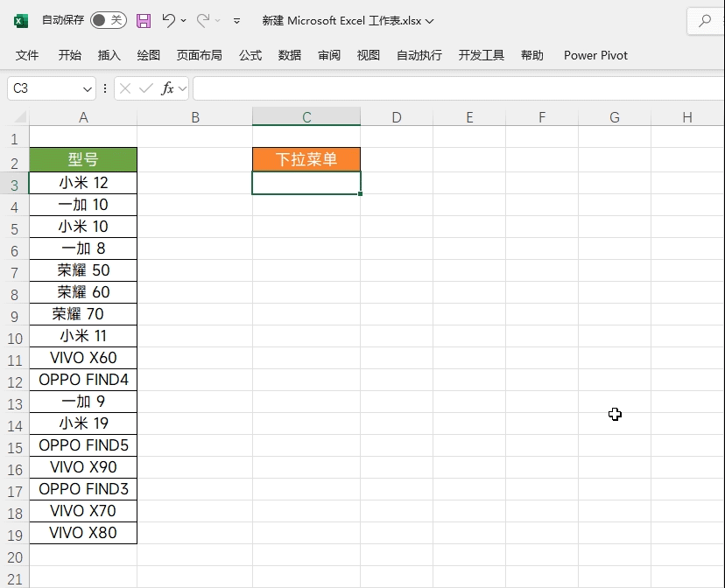Select column D header
The image size is (725, 588).
click(x=397, y=117)
